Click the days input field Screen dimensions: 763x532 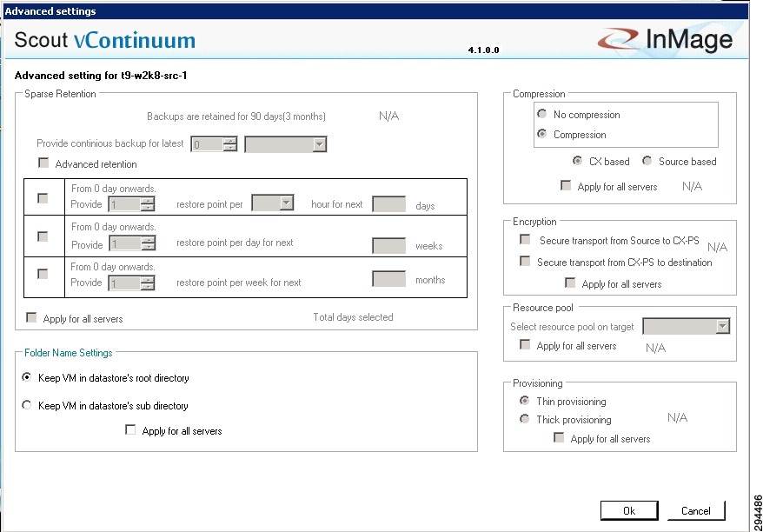click(x=388, y=204)
